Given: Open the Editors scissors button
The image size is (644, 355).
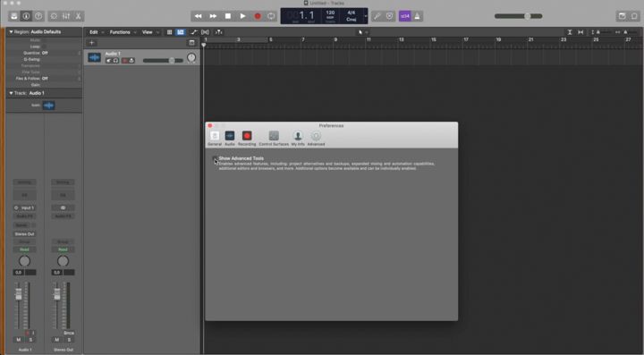Looking at the screenshot, I should point(78,16).
